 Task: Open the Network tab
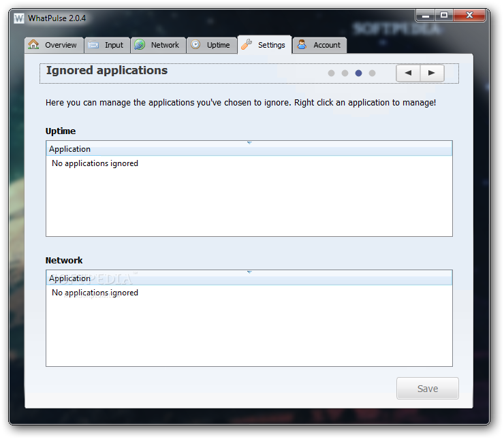tap(158, 45)
